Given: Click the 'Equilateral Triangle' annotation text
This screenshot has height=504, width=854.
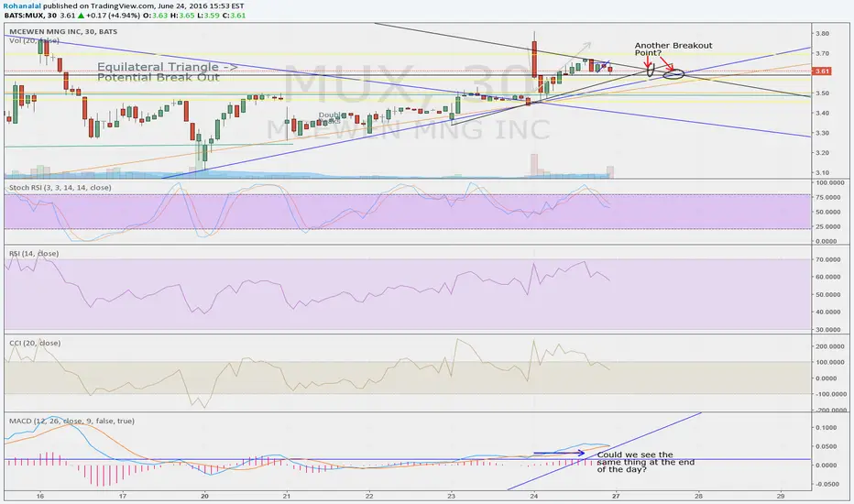Looking at the screenshot, I should point(167,67).
